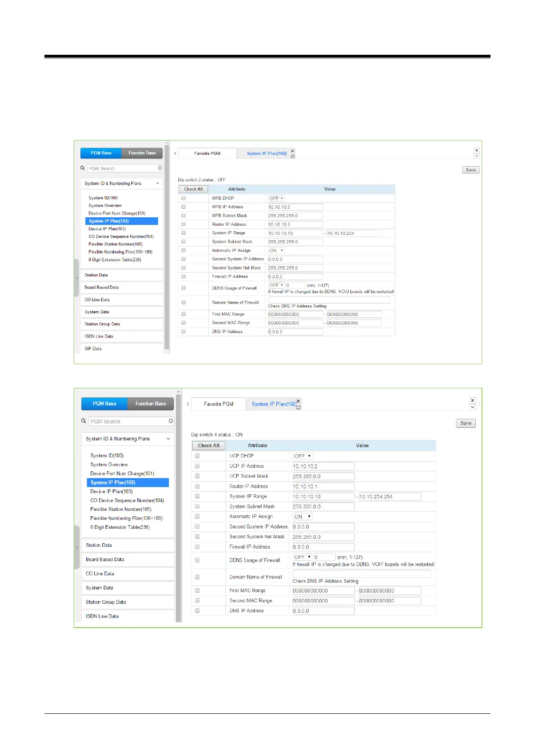Open UCP DHCP OFF dropdown
The width and height of the screenshot is (535, 756).
pyautogui.click(x=302, y=456)
